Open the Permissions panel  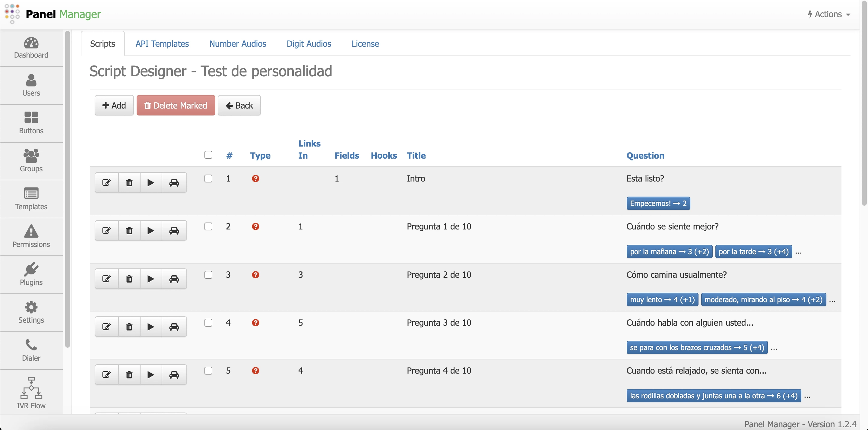coord(31,236)
